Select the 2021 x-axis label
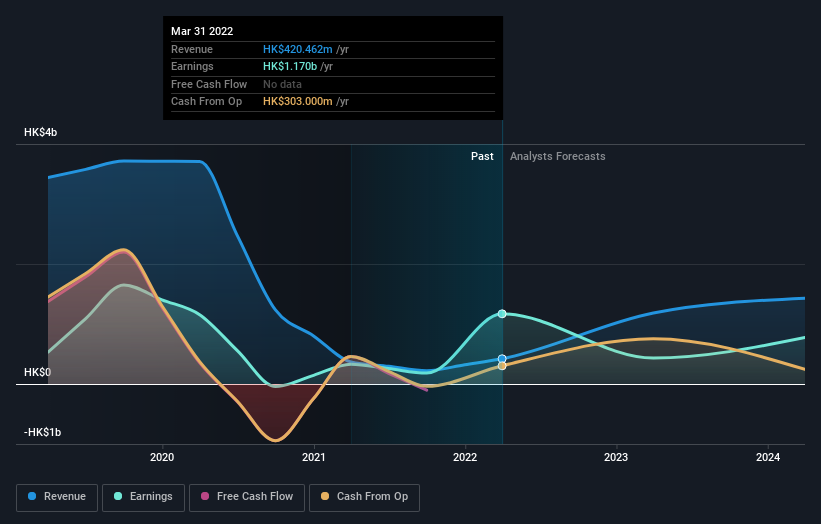The width and height of the screenshot is (821, 524). click(x=314, y=458)
